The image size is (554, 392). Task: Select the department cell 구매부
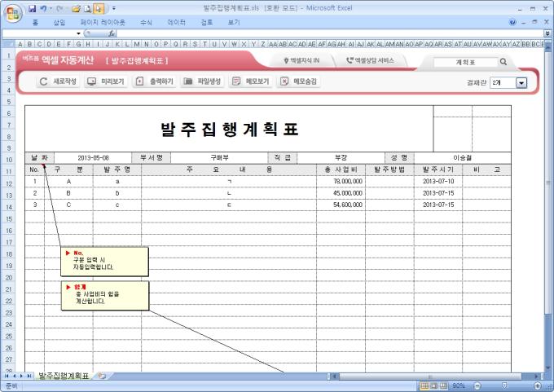pyautogui.click(x=219, y=158)
